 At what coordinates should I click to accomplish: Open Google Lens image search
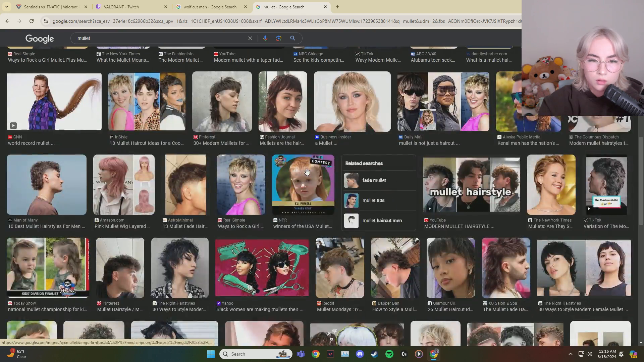coord(279,38)
